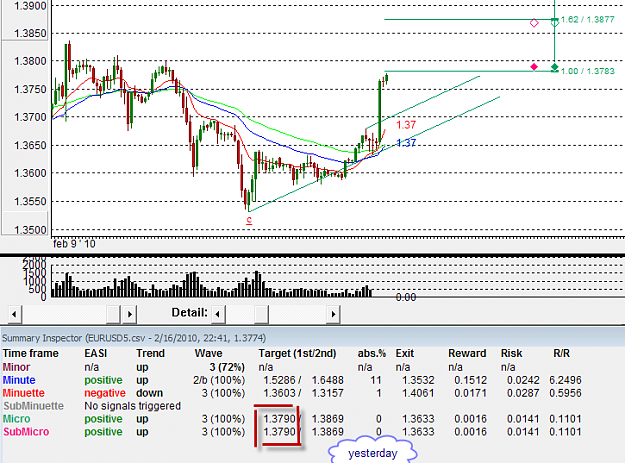Screen dimensions: 625x463
Task: Click Minute first target 1.5286
Action: (279, 380)
